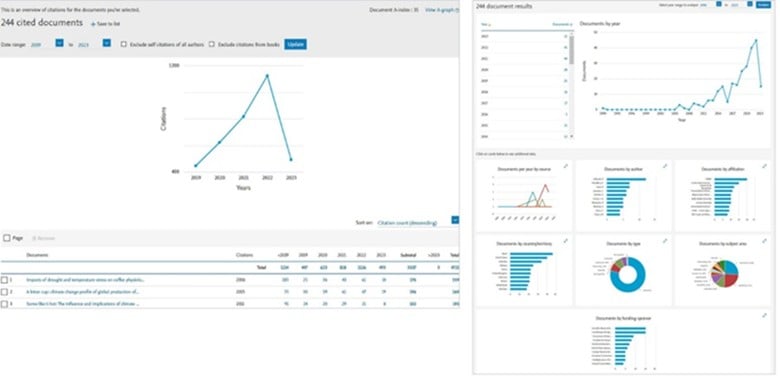This screenshot has width=780, height=385.
Task: Select checkbox for document row 1
Action: point(4,280)
